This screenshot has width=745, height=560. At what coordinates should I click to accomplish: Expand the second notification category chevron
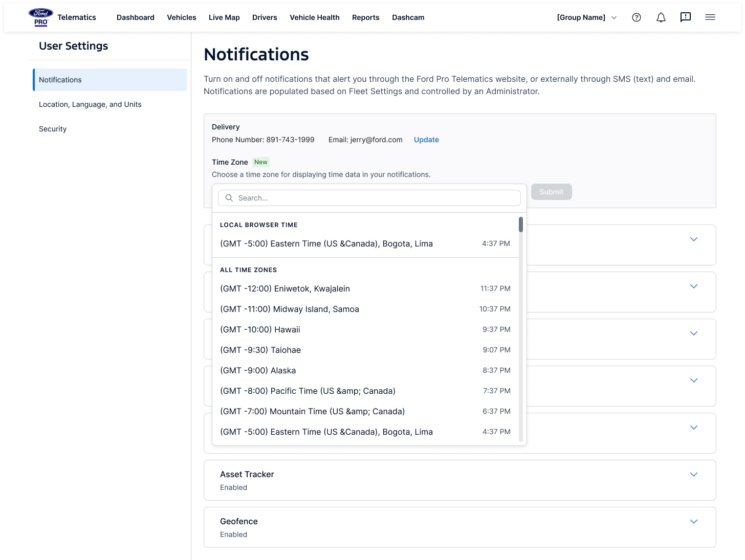tap(694, 286)
